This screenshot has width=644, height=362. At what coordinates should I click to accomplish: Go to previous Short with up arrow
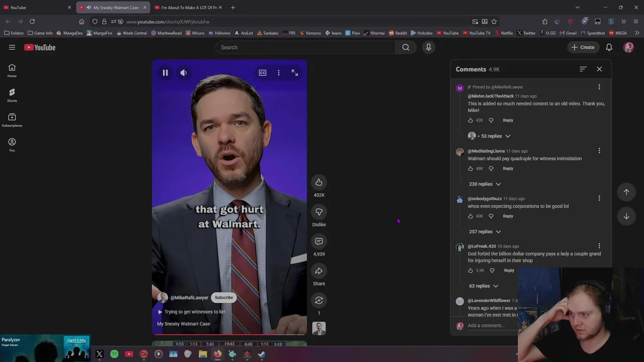[x=626, y=192]
